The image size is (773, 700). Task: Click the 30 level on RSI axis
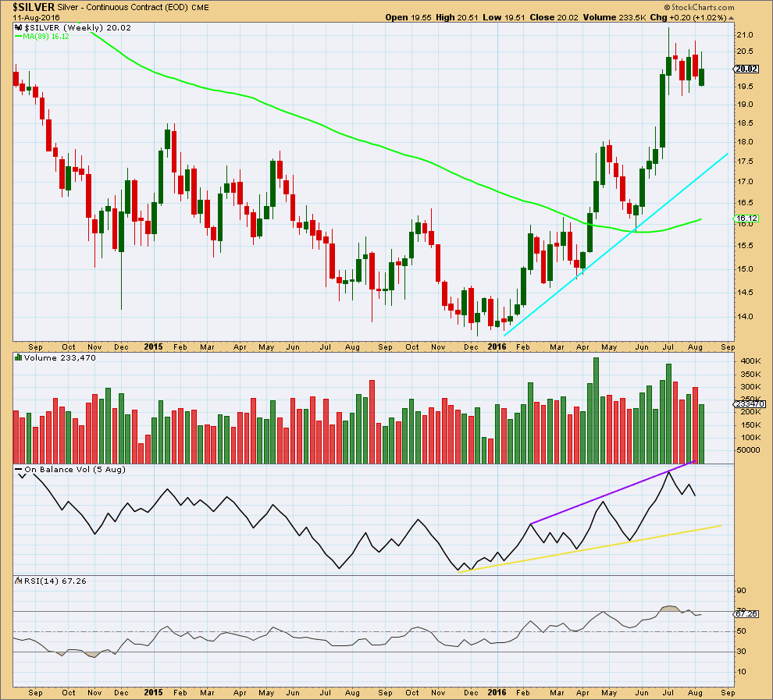coord(742,652)
